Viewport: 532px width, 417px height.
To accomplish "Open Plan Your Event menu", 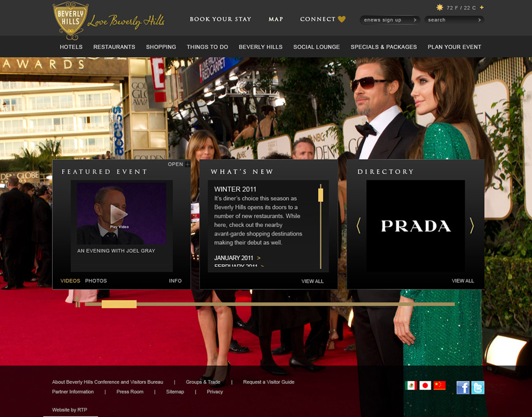I will [x=454, y=47].
